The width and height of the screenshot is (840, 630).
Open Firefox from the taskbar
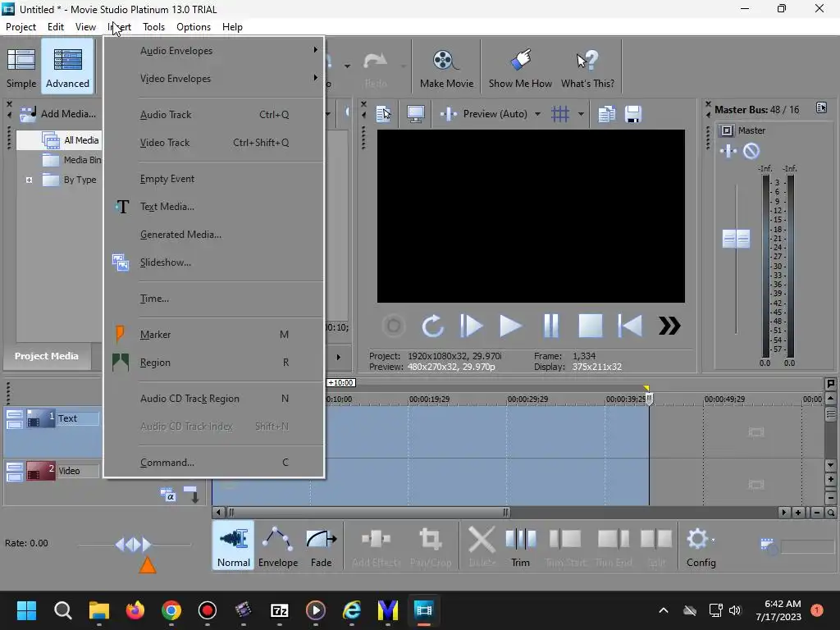[x=135, y=610]
